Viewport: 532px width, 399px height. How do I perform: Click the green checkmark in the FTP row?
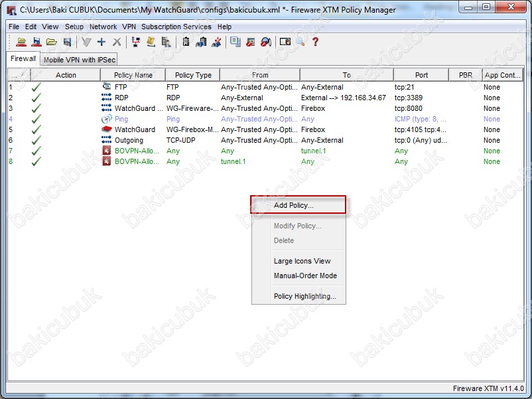point(36,87)
